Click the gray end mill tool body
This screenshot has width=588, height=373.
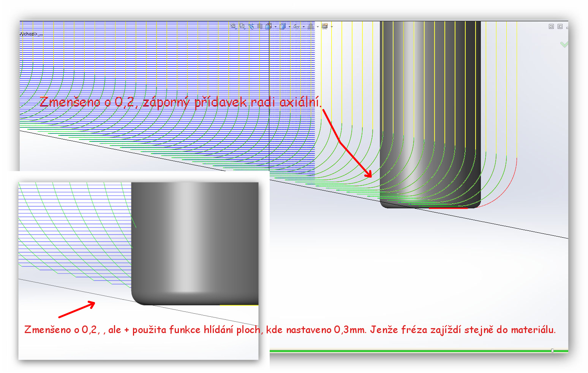point(430,95)
